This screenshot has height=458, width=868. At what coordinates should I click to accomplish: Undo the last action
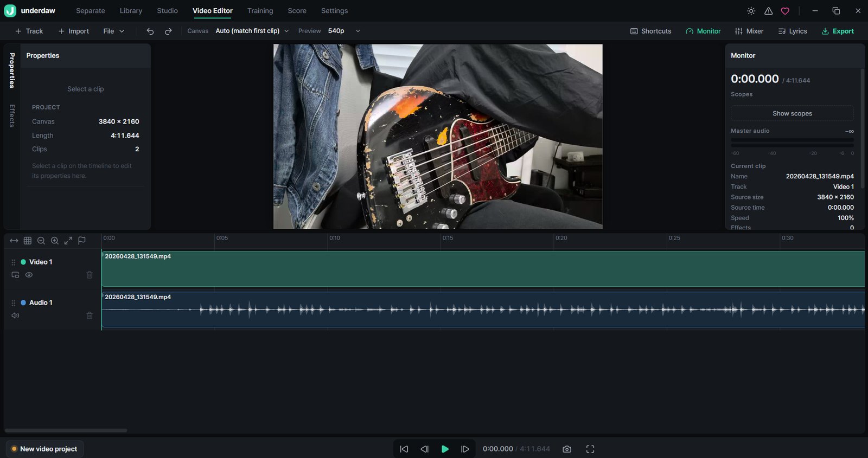point(150,31)
